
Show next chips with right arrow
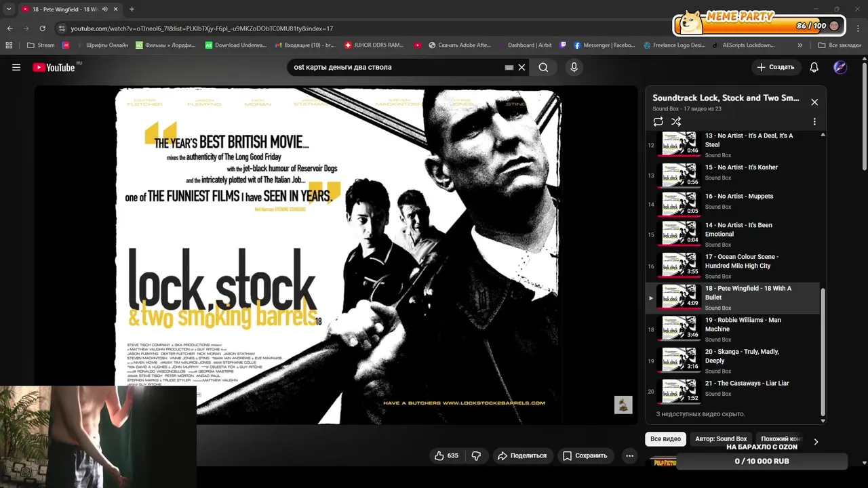816,441
